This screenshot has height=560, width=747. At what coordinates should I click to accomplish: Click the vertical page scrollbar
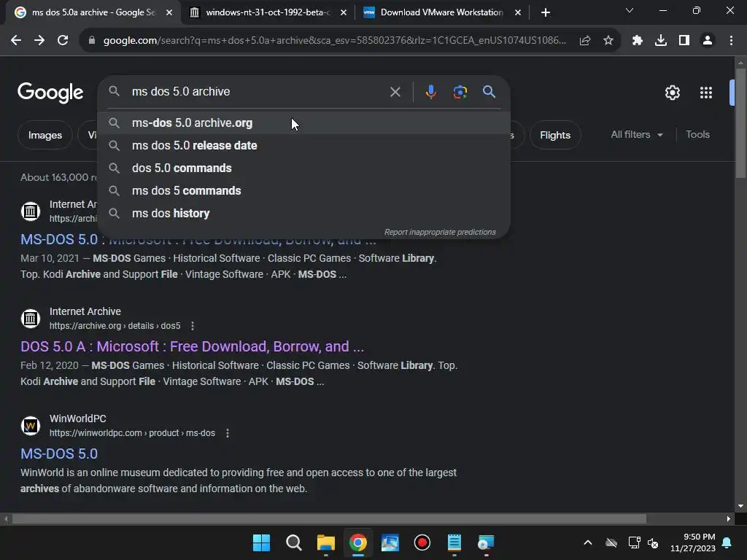pos(740,122)
